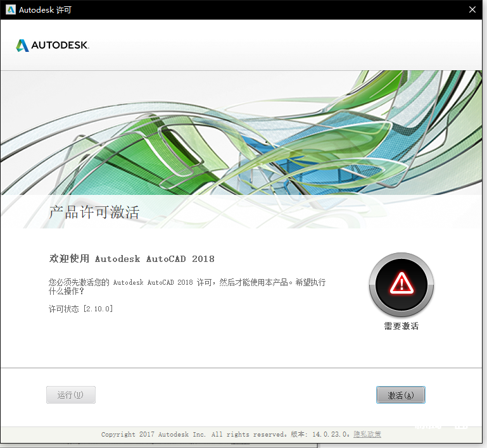Click the AUTODESK logo in the header

pyautogui.click(x=52, y=46)
